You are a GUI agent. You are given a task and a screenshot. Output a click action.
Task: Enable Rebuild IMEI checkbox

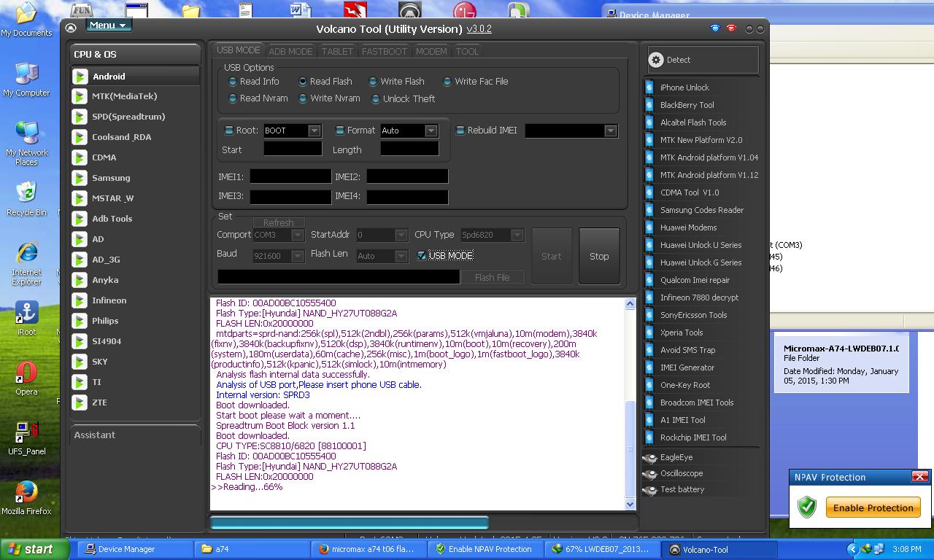pyautogui.click(x=460, y=131)
